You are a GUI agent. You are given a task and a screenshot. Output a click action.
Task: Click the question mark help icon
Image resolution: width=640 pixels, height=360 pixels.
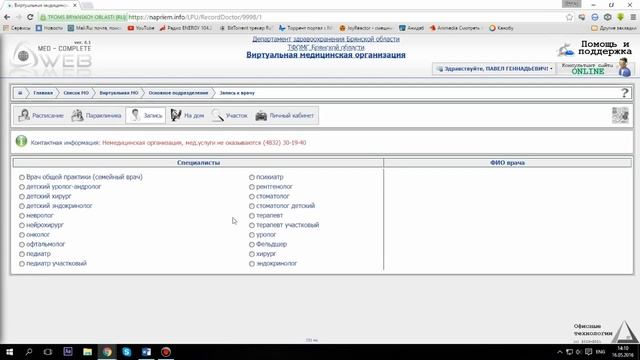coord(624,93)
